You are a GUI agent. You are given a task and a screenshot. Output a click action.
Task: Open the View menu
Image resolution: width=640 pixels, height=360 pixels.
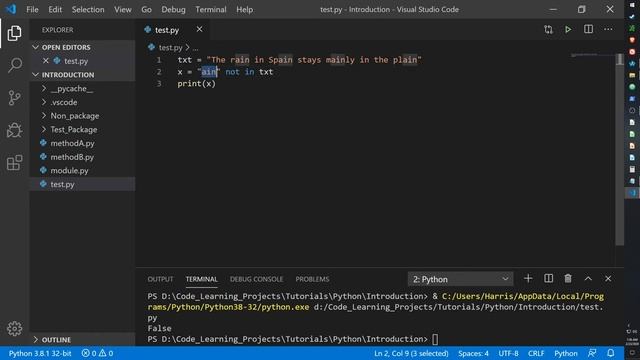pyautogui.click(x=122, y=9)
